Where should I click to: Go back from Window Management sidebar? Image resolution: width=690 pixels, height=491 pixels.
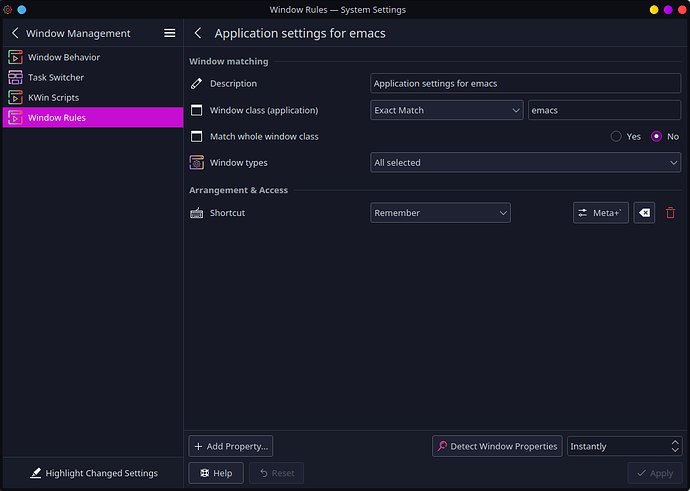point(15,33)
